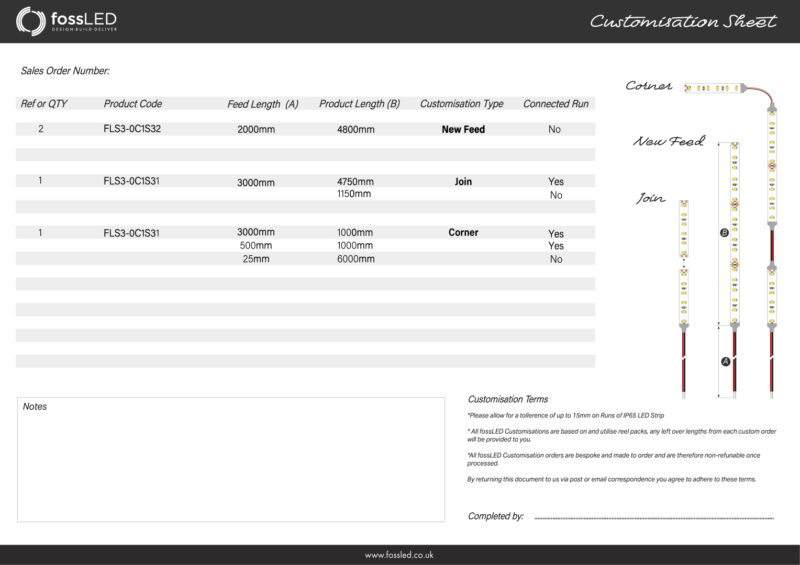Screen dimensions: 800x565
Task: Select the Customisation Type column header
Action: 461,104
